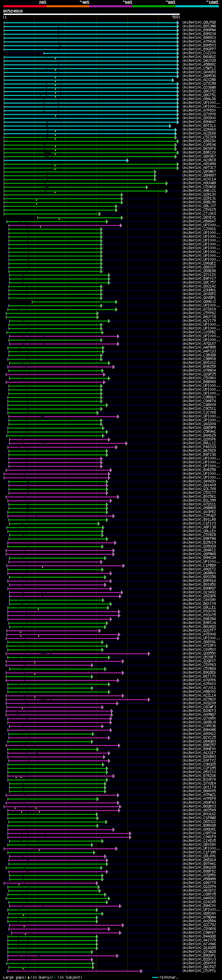Open UniRef100_Q2R4G0 entry
The width and height of the screenshot is (222, 980).
[x=199, y=130]
